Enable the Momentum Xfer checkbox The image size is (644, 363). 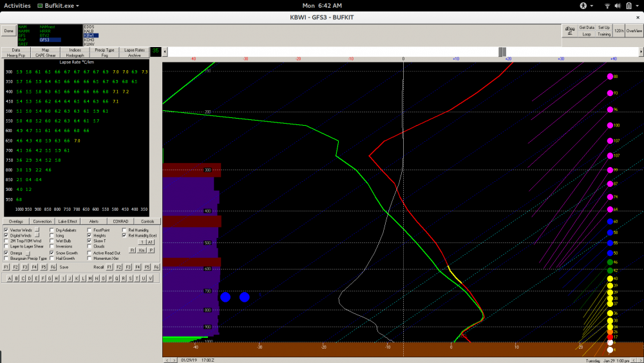89,258
